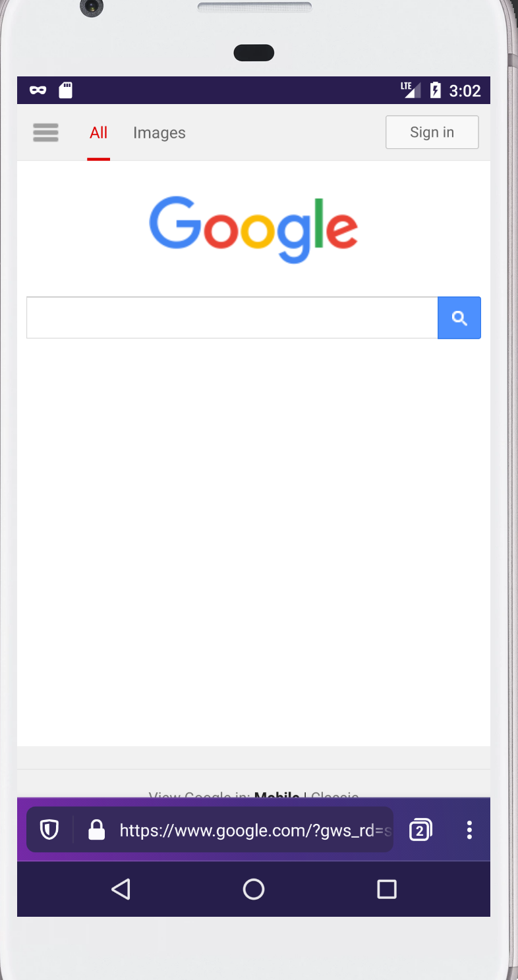This screenshot has height=980, width=518.
Task: Tap the Android home circle button
Action: point(254,889)
